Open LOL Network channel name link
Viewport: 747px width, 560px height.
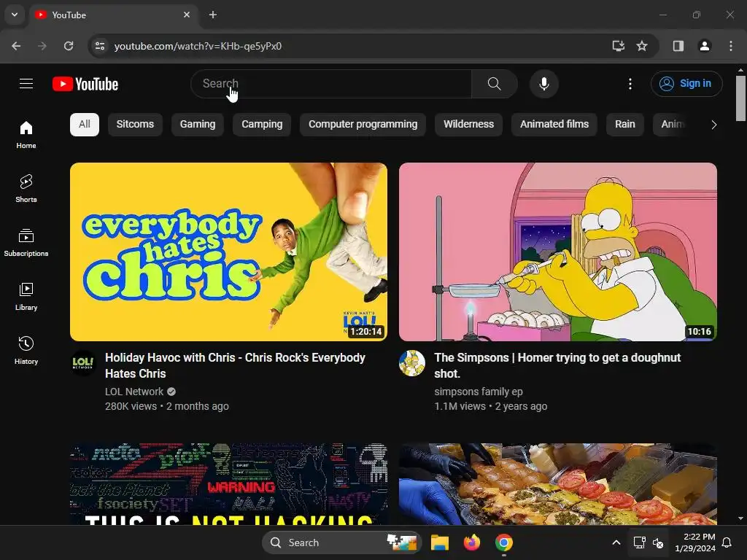(x=134, y=392)
